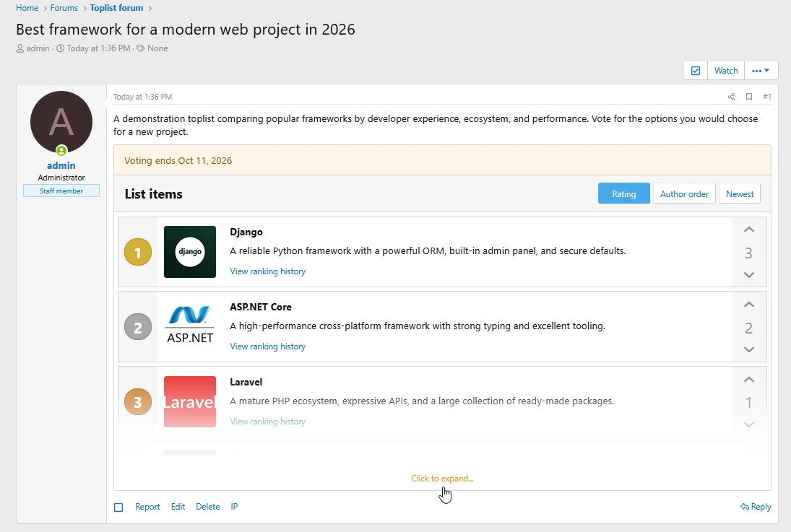The height and width of the screenshot is (532, 791).
Task: Sort list items by Rating
Action: point(624,193)
